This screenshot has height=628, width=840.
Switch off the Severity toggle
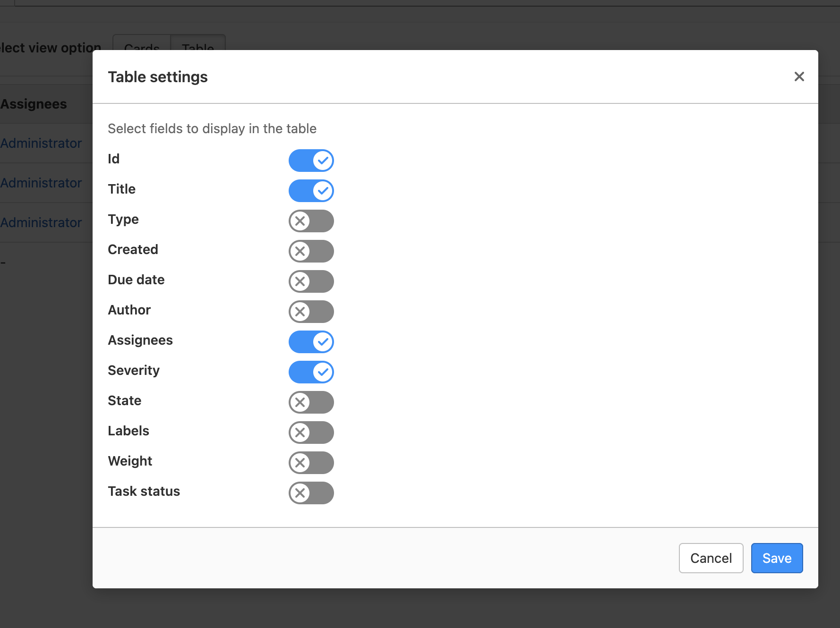click(x=311, y=372)
